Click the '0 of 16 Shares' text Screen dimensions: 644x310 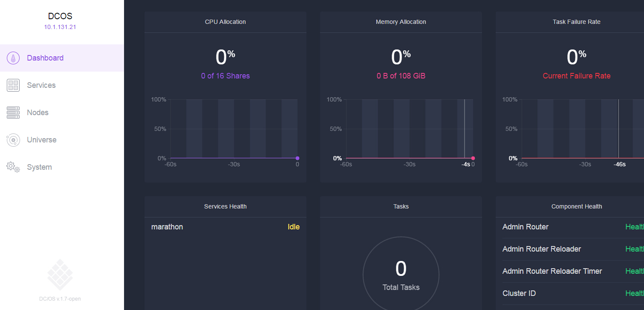pyautogui.click(x=225, y=76)
